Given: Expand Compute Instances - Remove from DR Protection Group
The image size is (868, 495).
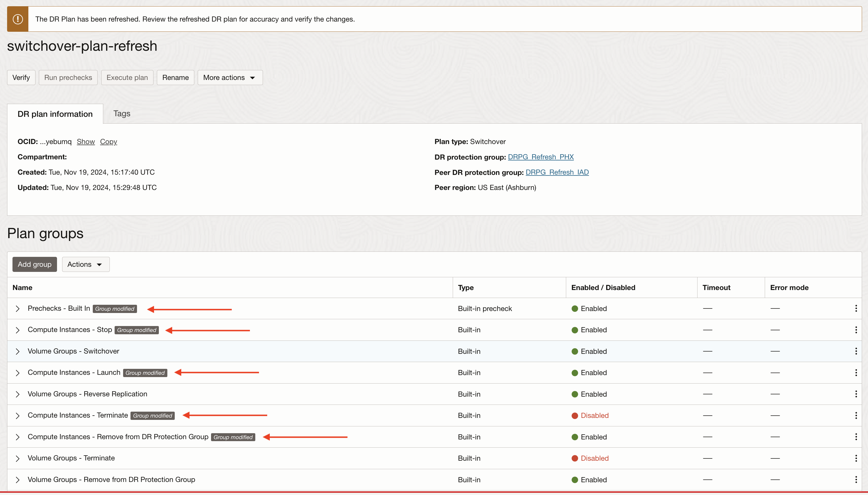Looking at the screenshot, I should (18, 437).
